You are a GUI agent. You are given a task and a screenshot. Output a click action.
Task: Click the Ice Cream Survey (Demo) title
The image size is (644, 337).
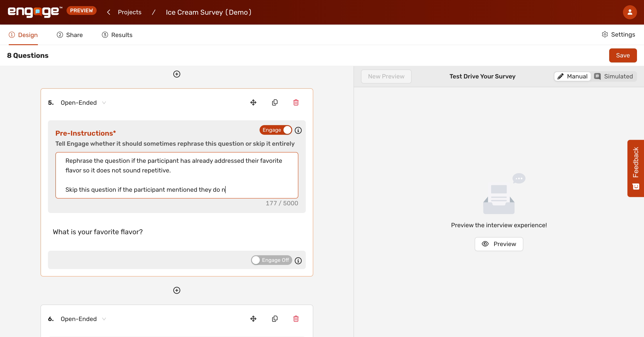[209, 12]
